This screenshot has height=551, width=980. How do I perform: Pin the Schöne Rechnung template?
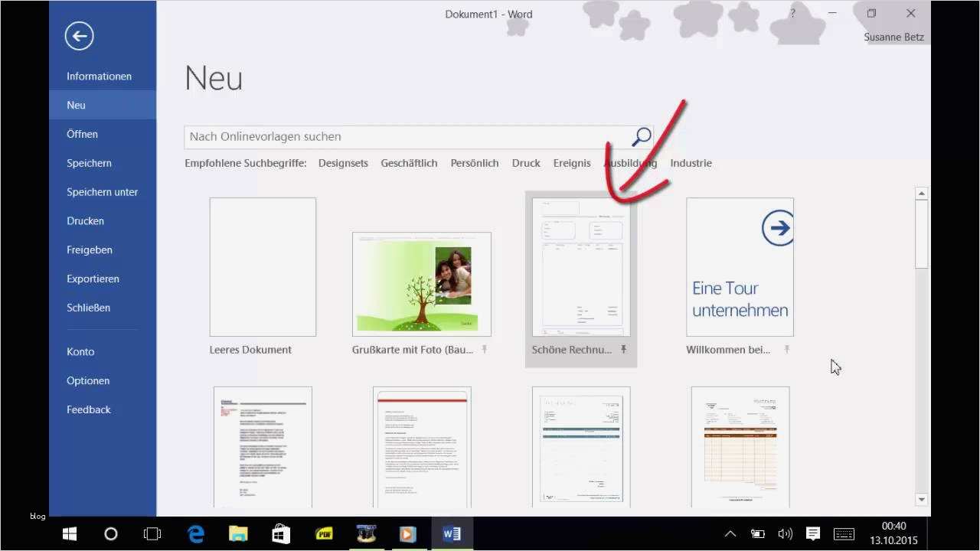(624, 349)
